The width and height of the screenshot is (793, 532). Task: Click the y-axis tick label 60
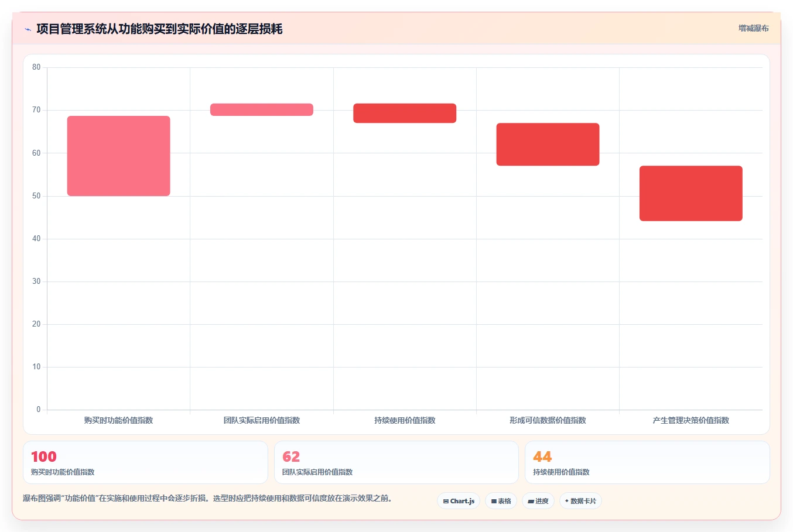coord(36,153)
